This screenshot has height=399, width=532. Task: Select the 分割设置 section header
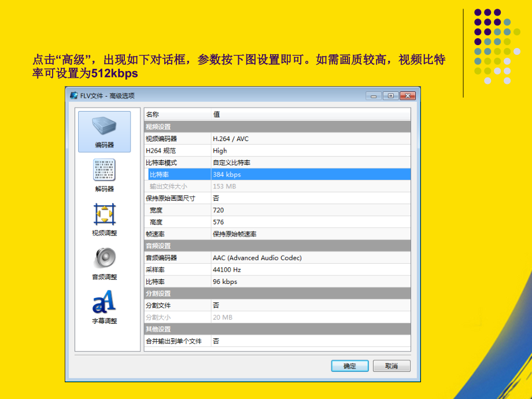277,294
